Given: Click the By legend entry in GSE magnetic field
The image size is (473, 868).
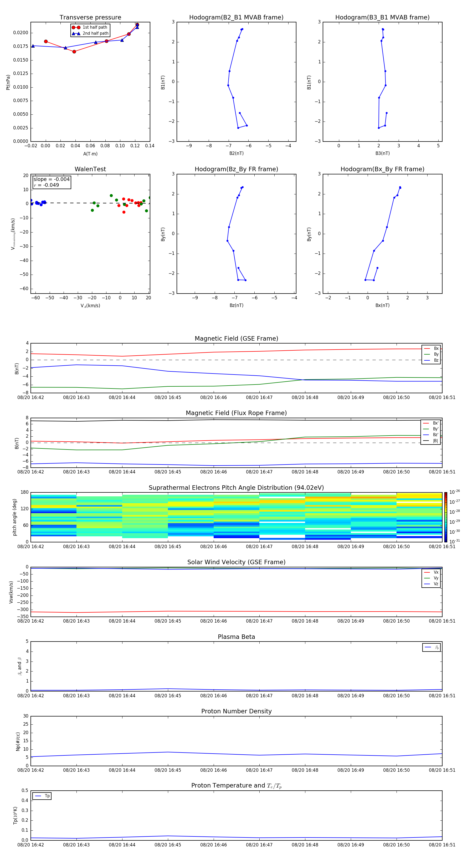Looking at the screenshot, I should pos(431,355).
